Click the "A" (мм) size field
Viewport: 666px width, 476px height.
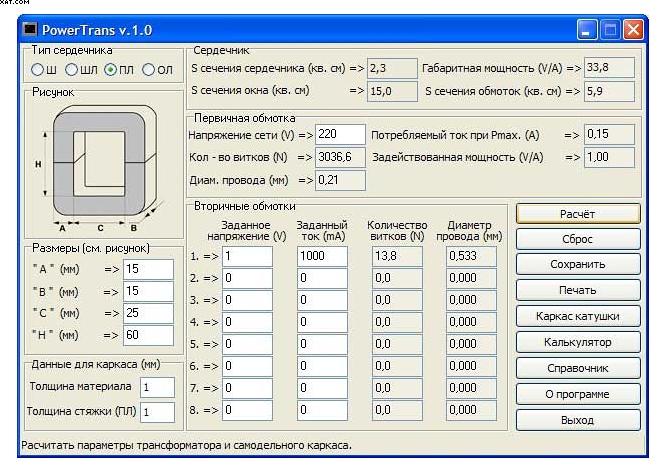pyautogui.click(x=148, y=269)
